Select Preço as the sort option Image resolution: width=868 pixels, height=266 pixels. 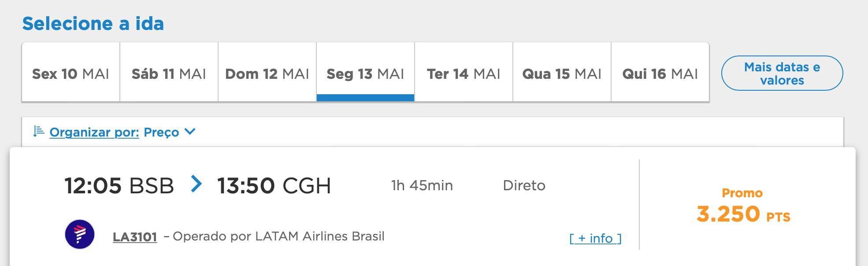point(161,132)
